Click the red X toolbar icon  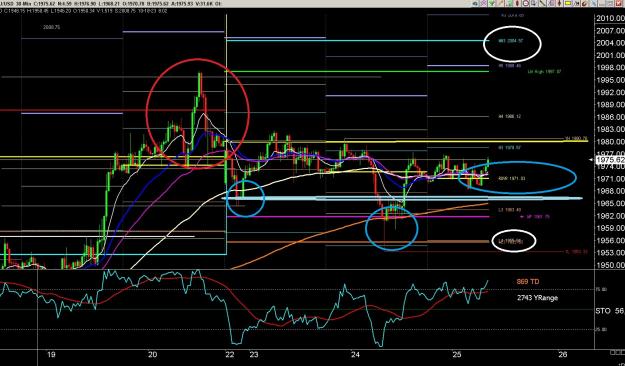pos(618,4)
